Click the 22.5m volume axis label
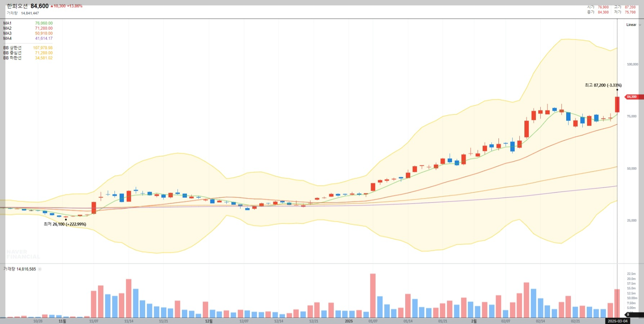Image resolution: width=644 pixels, height=324 pixels. 631,274
